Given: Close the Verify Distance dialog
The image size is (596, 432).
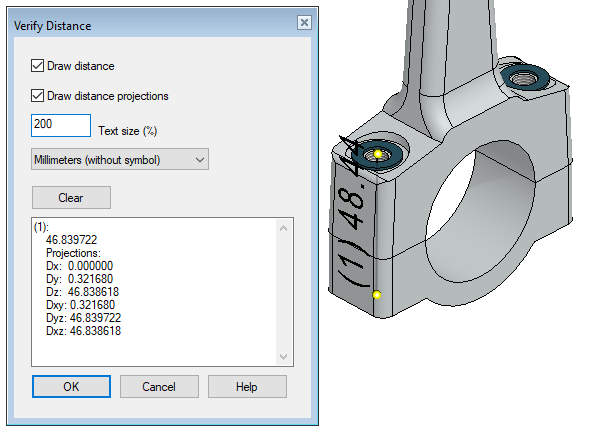Looking at the screenshot, I should point(304,22).
